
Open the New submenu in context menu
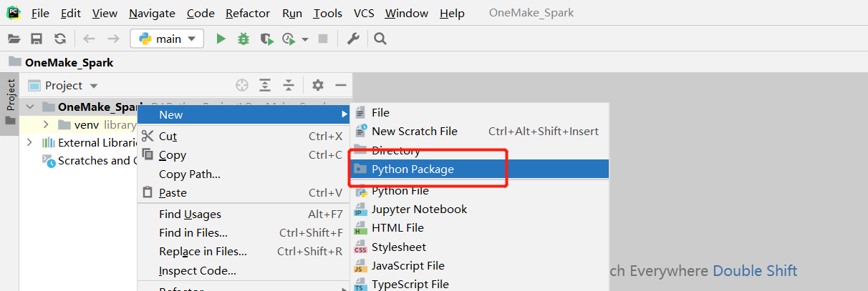click(x=243, y=115)
